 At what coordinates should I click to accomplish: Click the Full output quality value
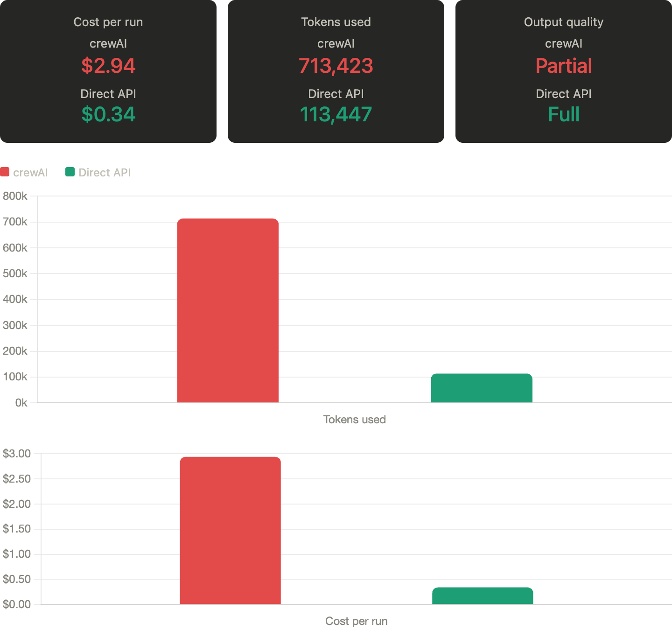point(564,114)
